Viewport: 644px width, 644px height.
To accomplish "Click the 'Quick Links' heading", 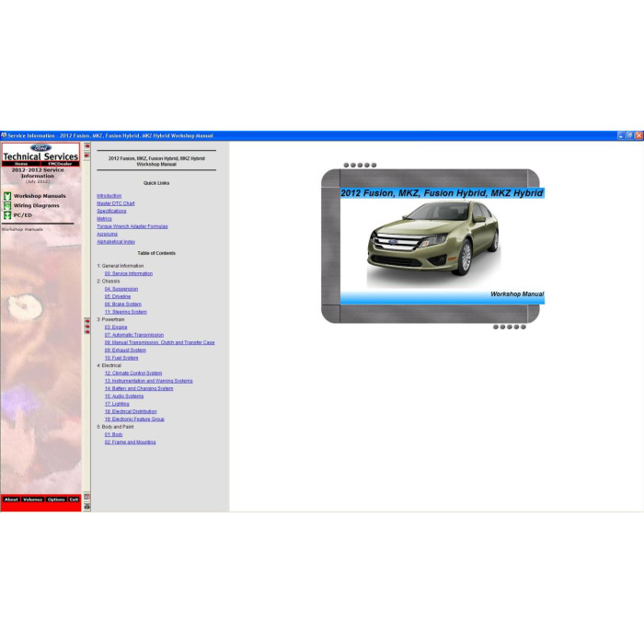I will pos(156,183).
